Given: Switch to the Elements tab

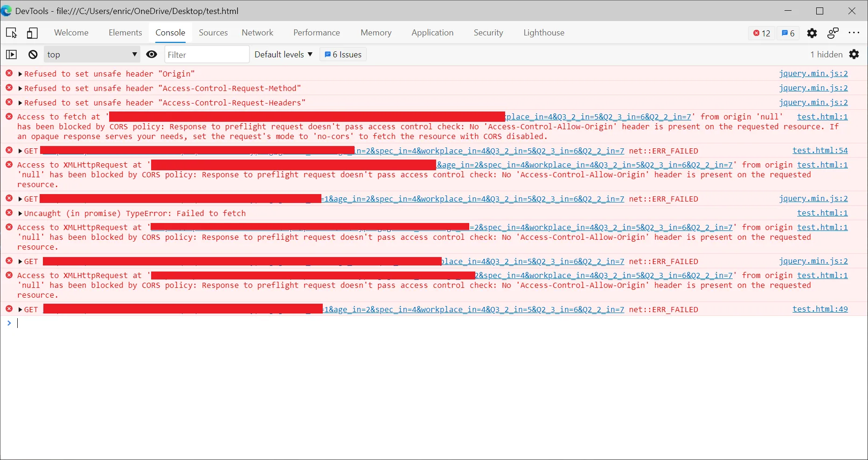Looking at the screenshot, I should [x=125, y=33].
